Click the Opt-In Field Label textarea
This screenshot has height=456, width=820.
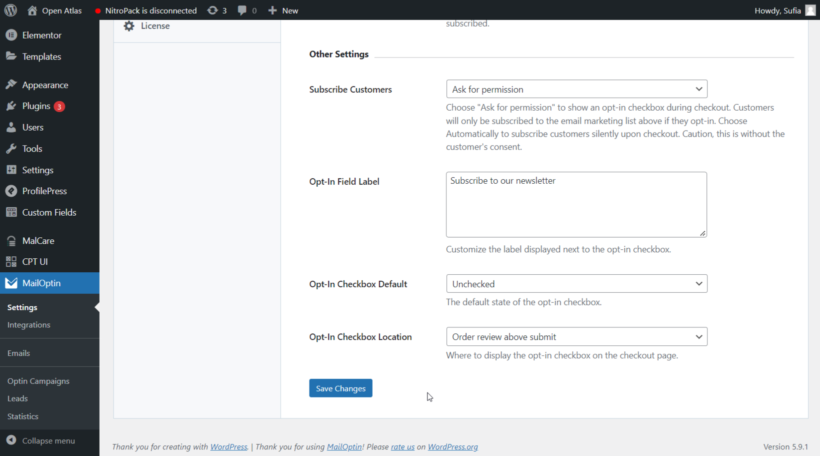576,204
